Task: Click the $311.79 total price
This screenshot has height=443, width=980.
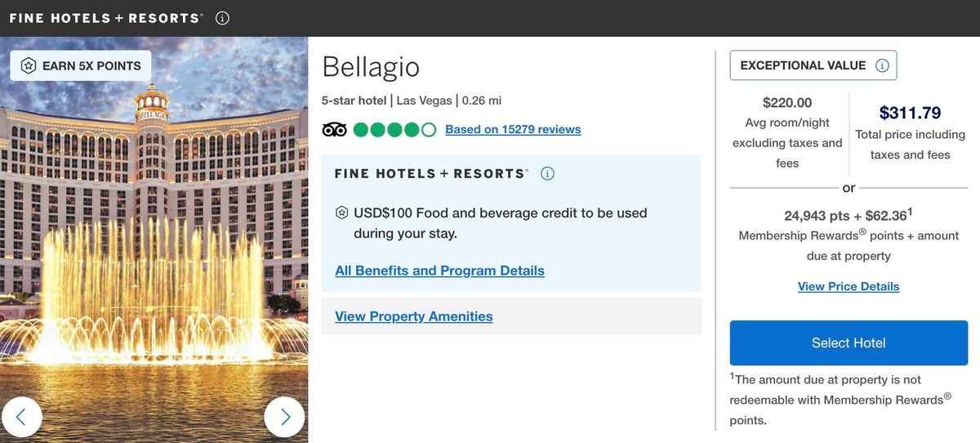Action: tap(910, 113)
